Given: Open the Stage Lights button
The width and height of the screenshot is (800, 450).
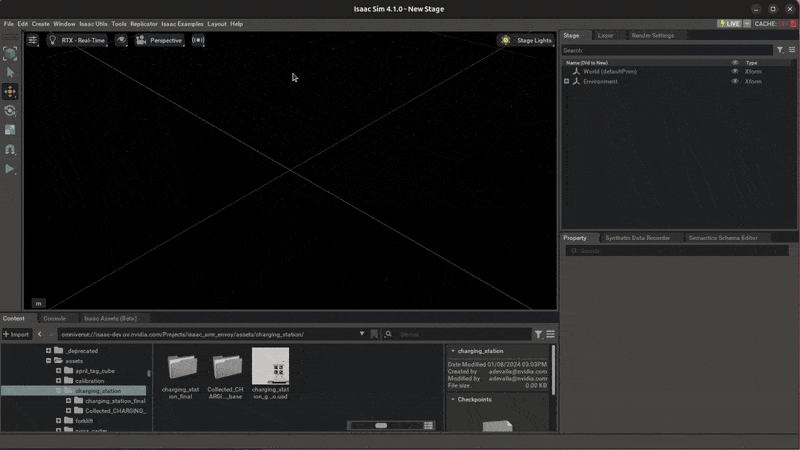Looking at the screenshot, I should click(527, 40).
